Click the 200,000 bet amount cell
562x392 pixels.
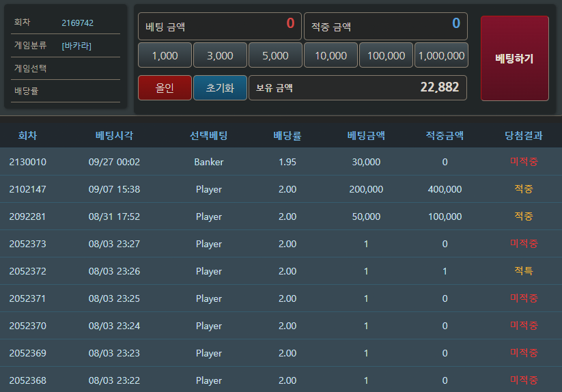(x=366, y=189)
